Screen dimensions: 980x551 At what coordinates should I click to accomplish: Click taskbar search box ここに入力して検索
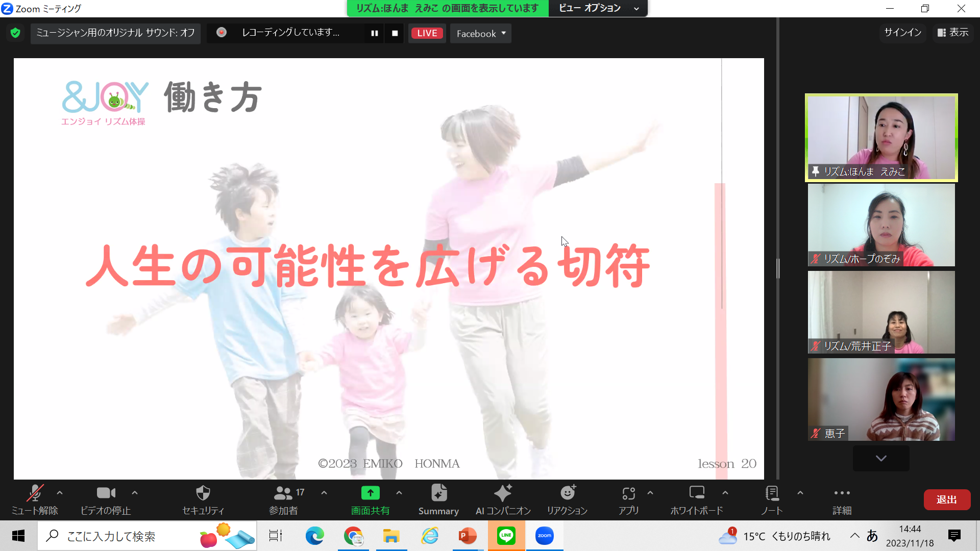[147, 536]
